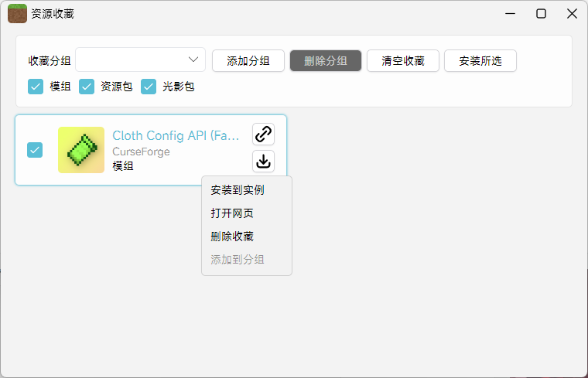Click the chain link icon on the mod card

(263, 135)
